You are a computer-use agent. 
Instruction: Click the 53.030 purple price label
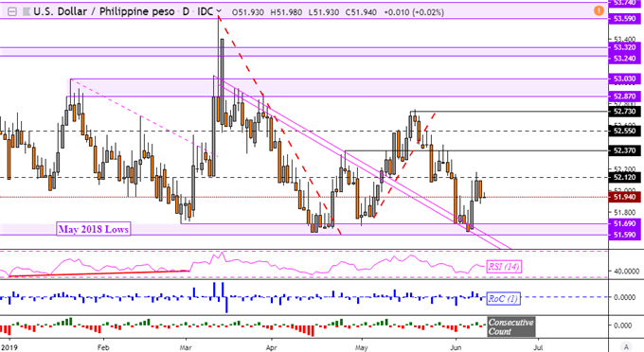click(624, 79)
